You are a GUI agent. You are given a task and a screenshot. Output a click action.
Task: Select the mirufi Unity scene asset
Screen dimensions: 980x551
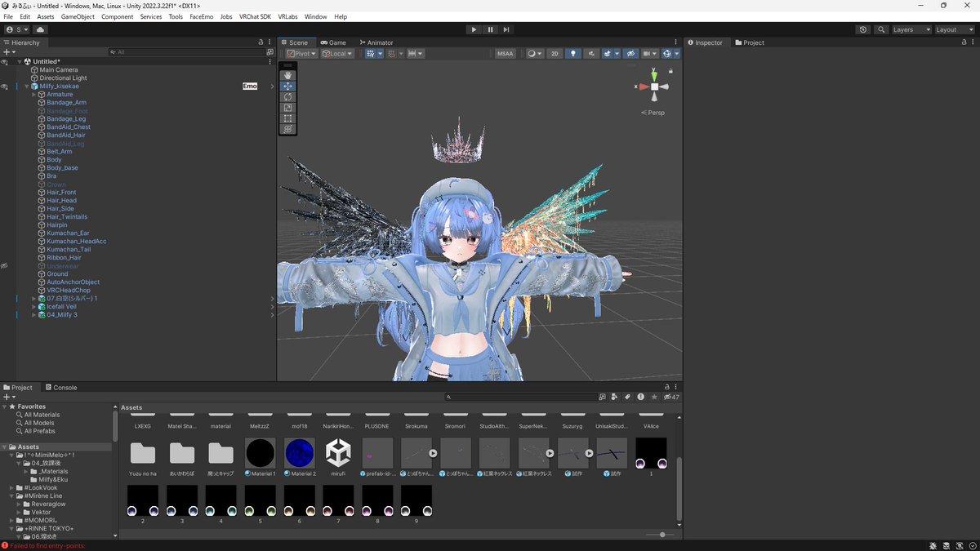coord(338,458)
